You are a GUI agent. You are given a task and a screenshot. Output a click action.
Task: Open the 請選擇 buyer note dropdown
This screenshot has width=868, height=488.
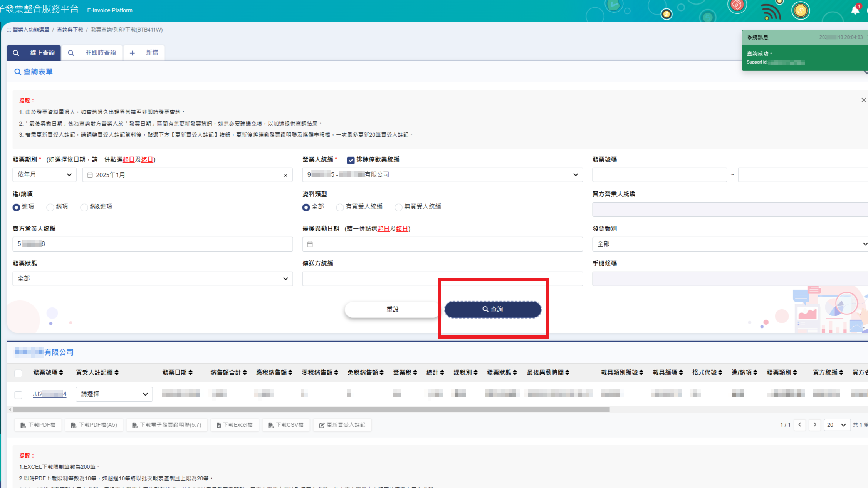(114, 394)
